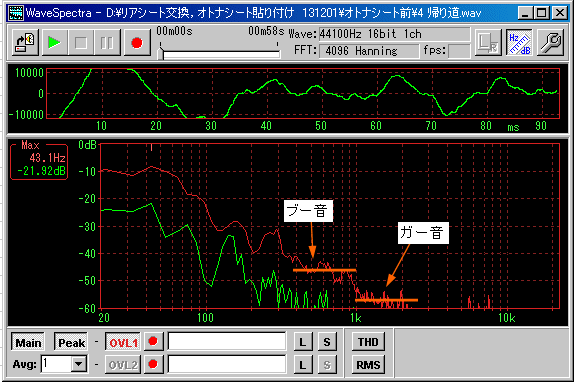The image size is (574, 382).
Task: Stop playback using the square stop button
Action: pyautogui.click(x=81, y=43)
